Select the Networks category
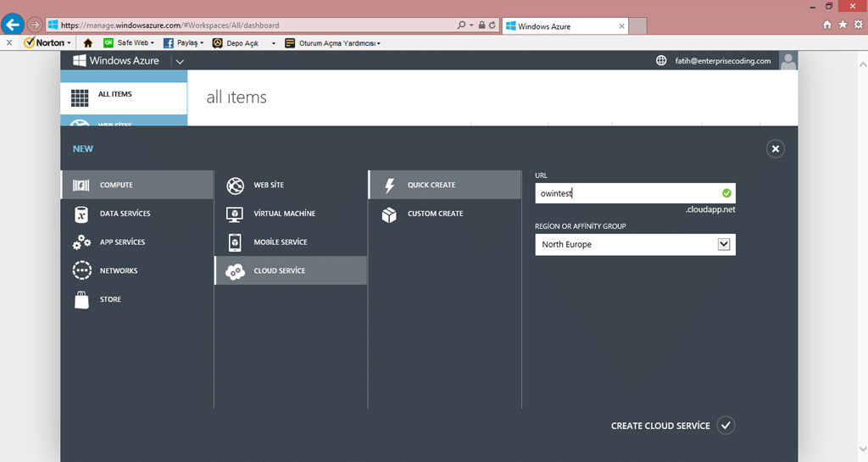Image resolution: width=868 pixels, height=462 pixels. (136, 270)
